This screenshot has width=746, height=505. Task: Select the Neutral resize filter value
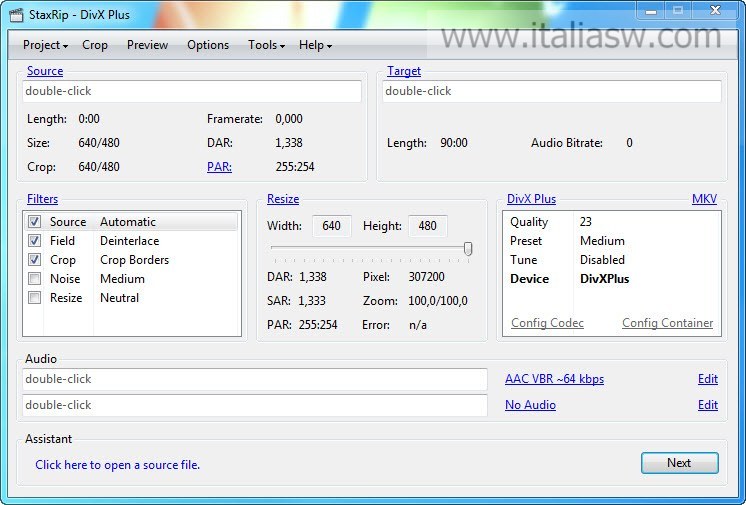click(x=119, y=298)
